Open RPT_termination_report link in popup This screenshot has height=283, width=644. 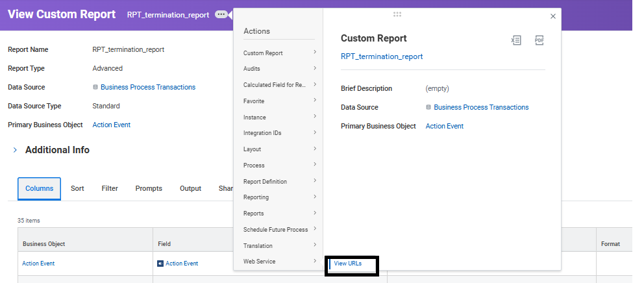(x=382, y=56)
